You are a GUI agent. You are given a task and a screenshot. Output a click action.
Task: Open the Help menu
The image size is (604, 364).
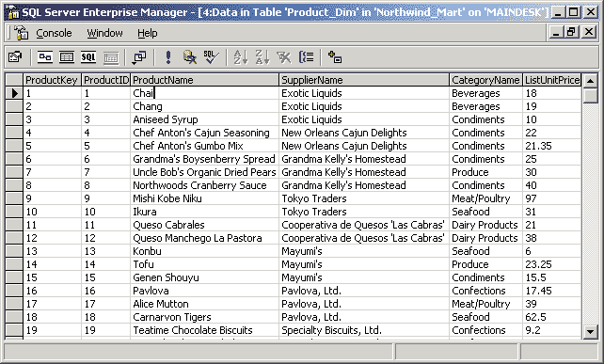(x=148, y=33)
